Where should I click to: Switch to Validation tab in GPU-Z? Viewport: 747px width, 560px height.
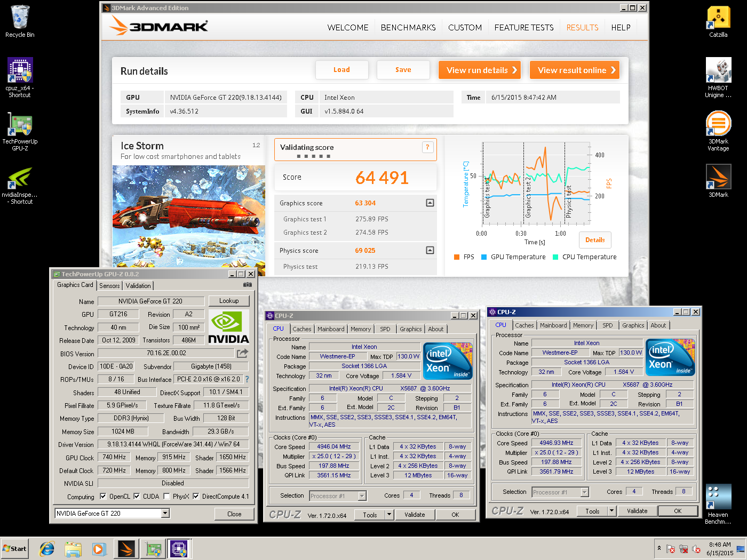138,286
